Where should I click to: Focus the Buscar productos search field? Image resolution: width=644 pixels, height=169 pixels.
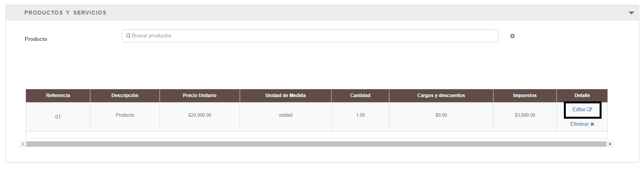(x=310, y=36)
